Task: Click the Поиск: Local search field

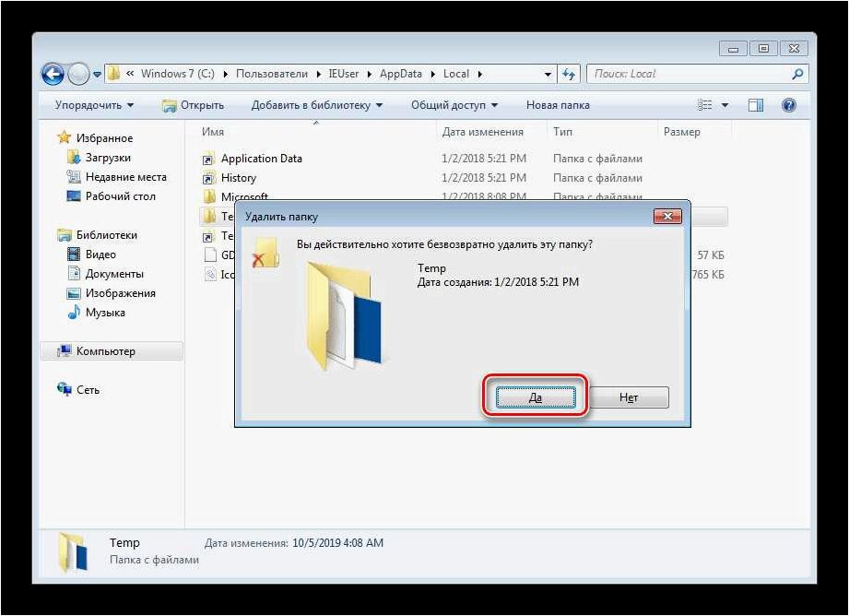Action: click(x=688, y=74)
